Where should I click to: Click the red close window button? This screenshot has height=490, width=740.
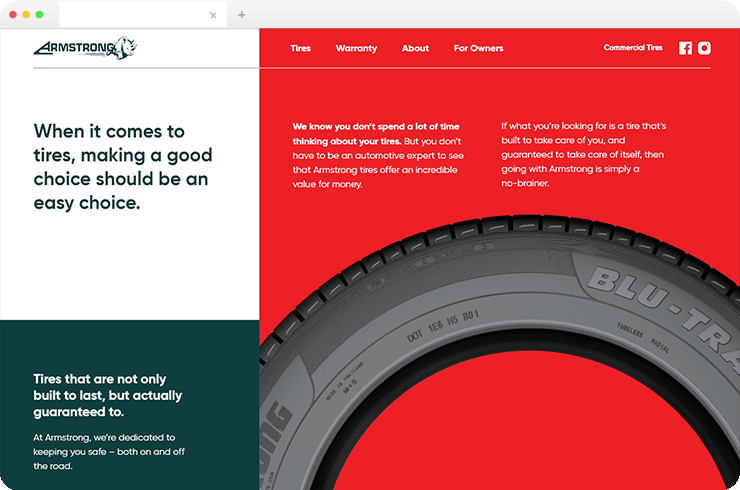(13, 15)
